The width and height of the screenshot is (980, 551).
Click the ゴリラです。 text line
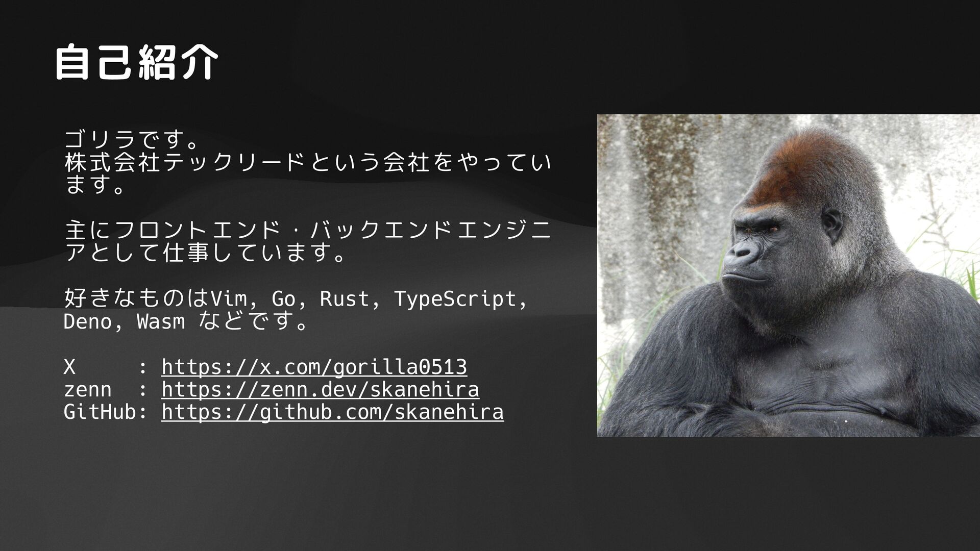tap(130, 139)
